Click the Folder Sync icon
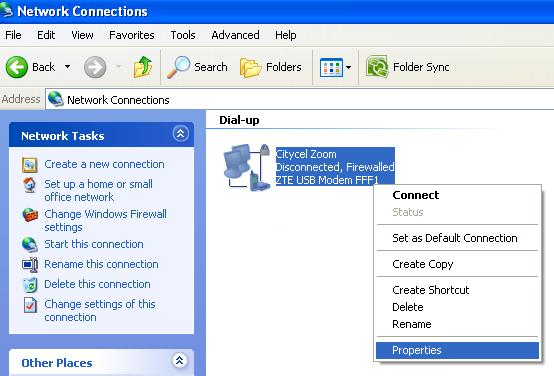 click(377, 66)
